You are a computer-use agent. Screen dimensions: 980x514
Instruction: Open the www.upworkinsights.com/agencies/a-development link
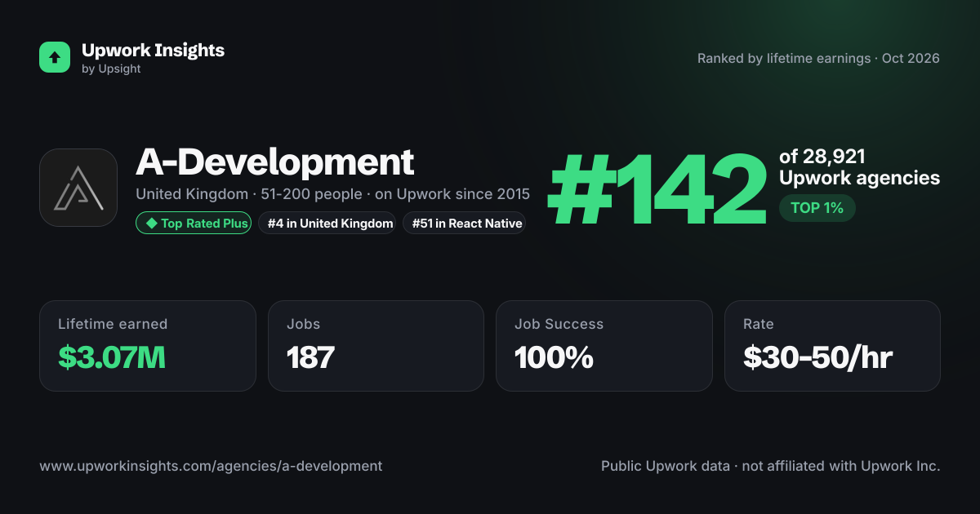coord(211,467)
